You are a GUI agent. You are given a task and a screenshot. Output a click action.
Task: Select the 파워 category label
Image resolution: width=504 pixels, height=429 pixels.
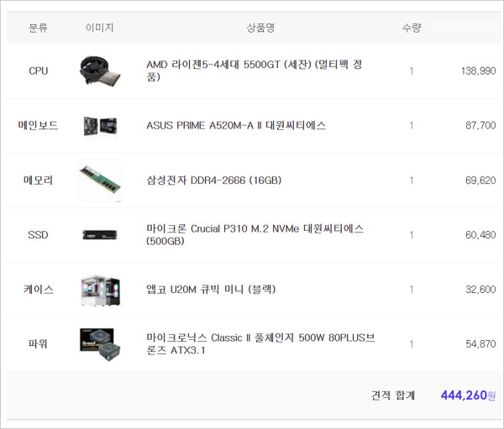click(38, 344)
